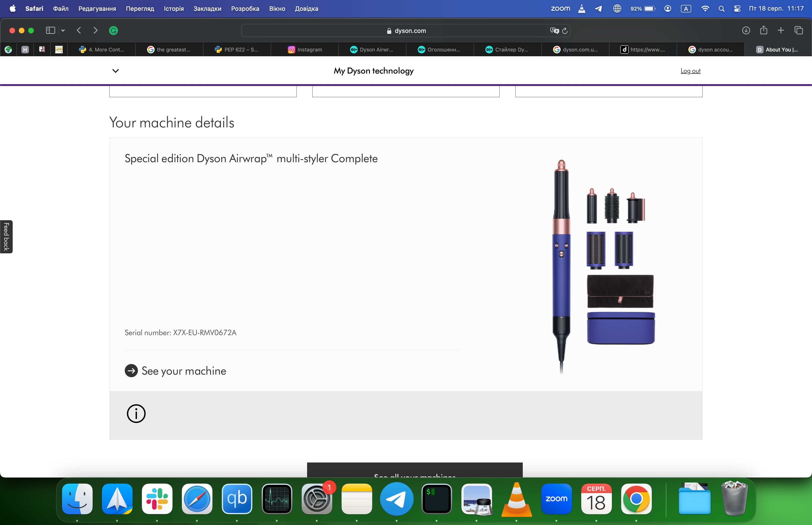The width and height of the screenshot is (812, 525).
Task: Open the 'Редагування' menu
Action: point(97,8)
